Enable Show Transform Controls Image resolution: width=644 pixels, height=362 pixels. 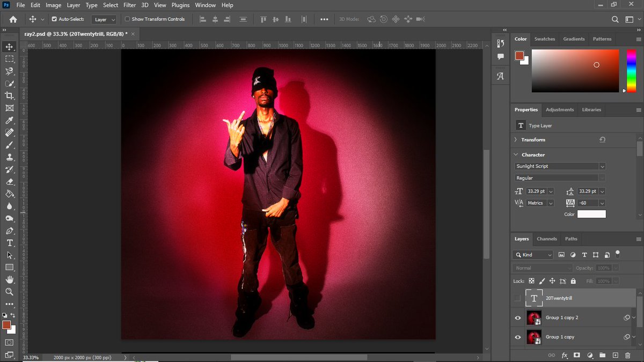(x=128, y=19)
